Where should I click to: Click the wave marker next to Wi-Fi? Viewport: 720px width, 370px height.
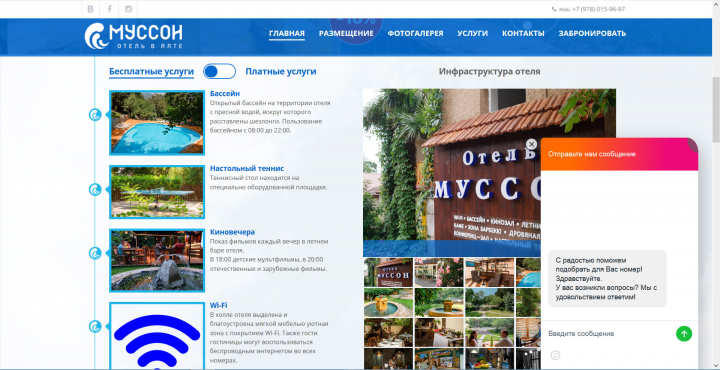tap(95, 326)
